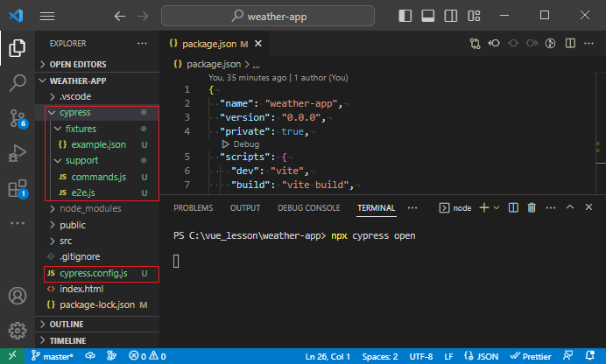The image size is (606, 364).
Task: Open example.json in explorer
Action: (x=97, y=144)
